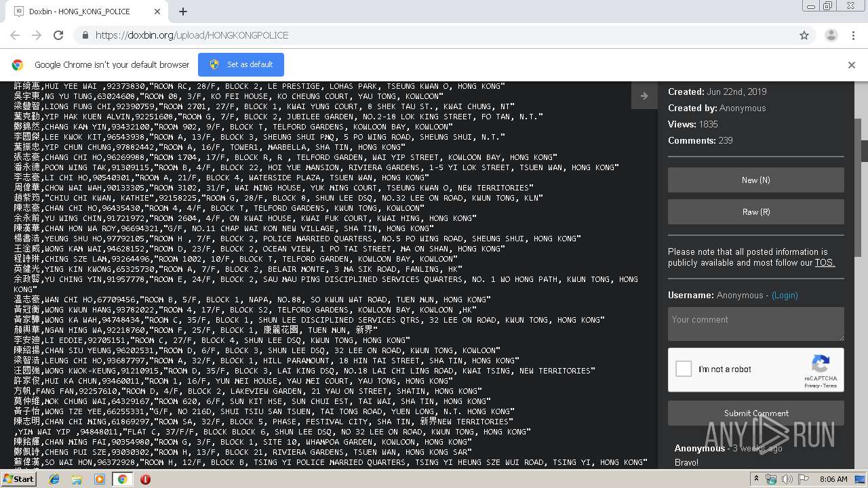Open the Chrome profile avatar menu
868x488 pixels.
tap(831, 35)
